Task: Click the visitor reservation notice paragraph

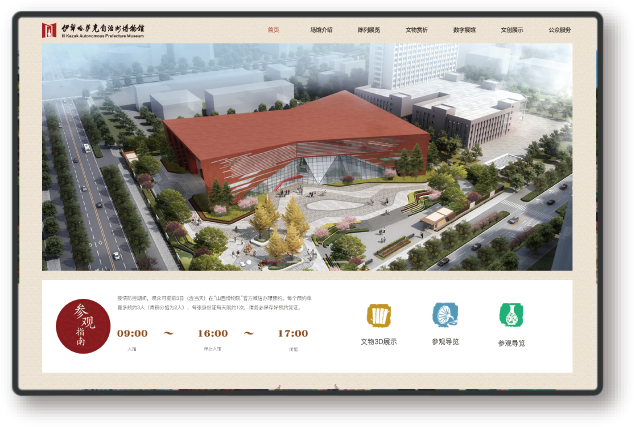Action: pyautogui.click(x=214, y=303)
